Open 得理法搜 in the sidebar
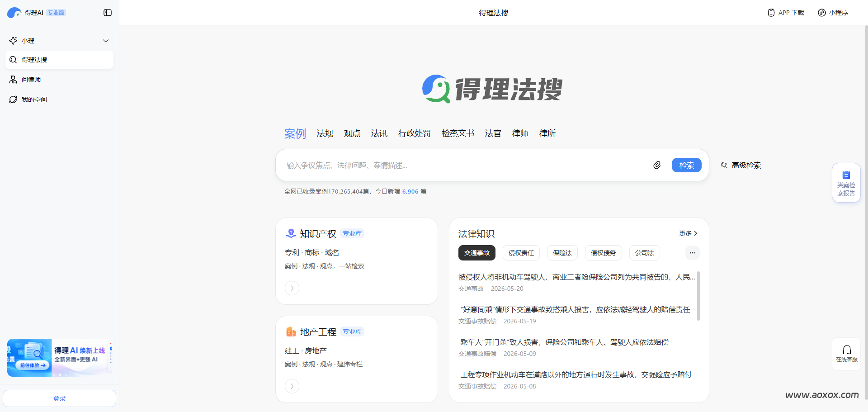The height and width of the screenshot is (412, 868). tap(59, 60)
